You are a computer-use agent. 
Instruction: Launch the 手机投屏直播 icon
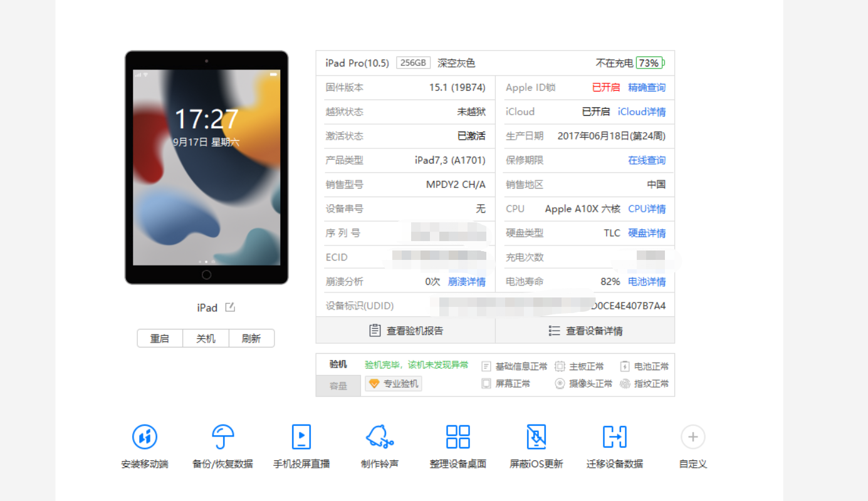click(x=301, y=436)
